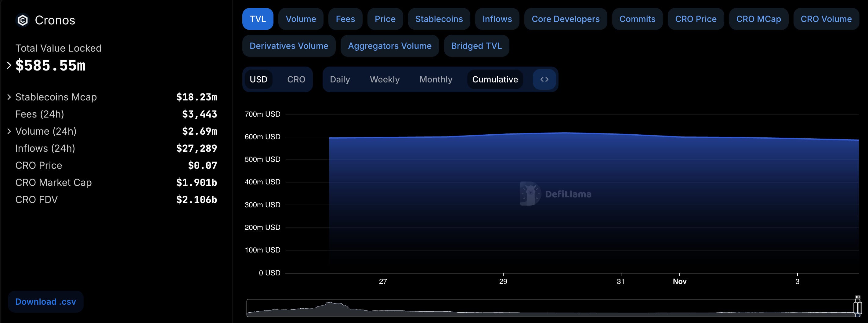Click the Fees (24h) value $3,443
868x323 pixels.
pos(200,114)
